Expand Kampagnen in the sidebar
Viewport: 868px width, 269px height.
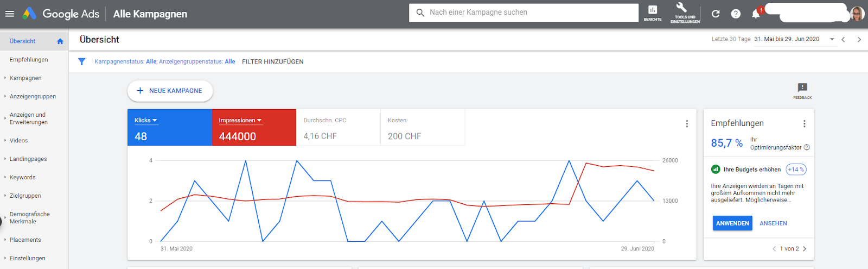(x=25, y=78)
